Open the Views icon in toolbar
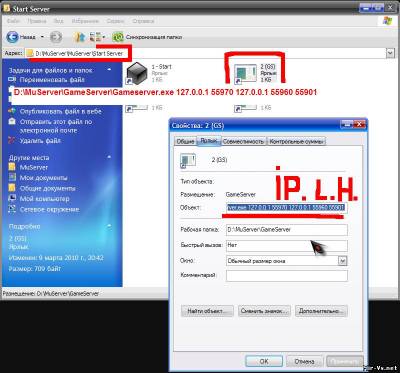400x373 pixels. [96, 37]
